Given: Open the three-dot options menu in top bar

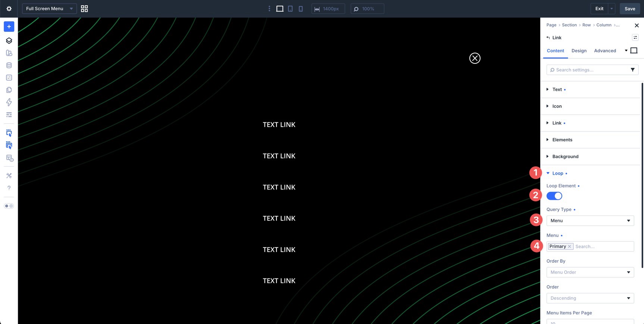Looking at the screenshot, I should coord(269,9).
